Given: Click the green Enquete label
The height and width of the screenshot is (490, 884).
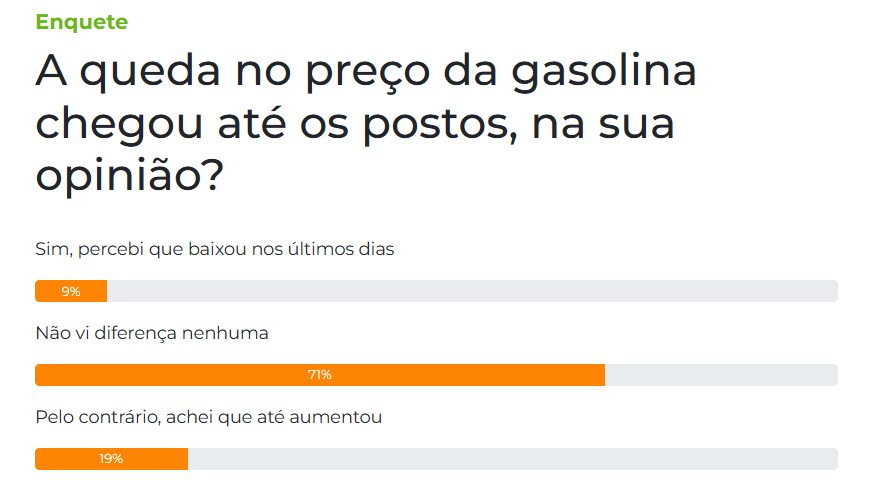Looking at the screenshot, I should (x=81, y=22).
